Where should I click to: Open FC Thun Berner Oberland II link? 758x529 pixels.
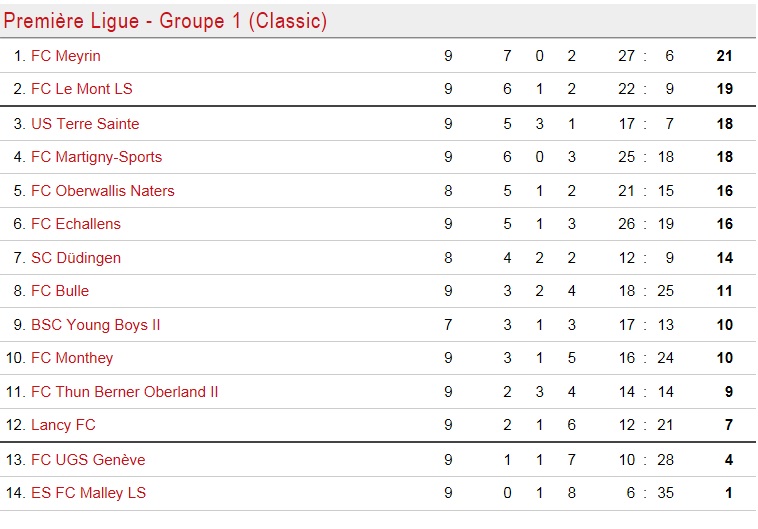click(x=125, y=392)
